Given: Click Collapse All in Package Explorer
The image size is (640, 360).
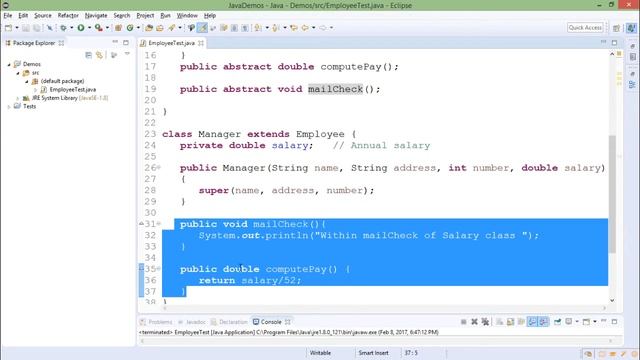Looking at the screenshot, I should click(x=89, y=55).
